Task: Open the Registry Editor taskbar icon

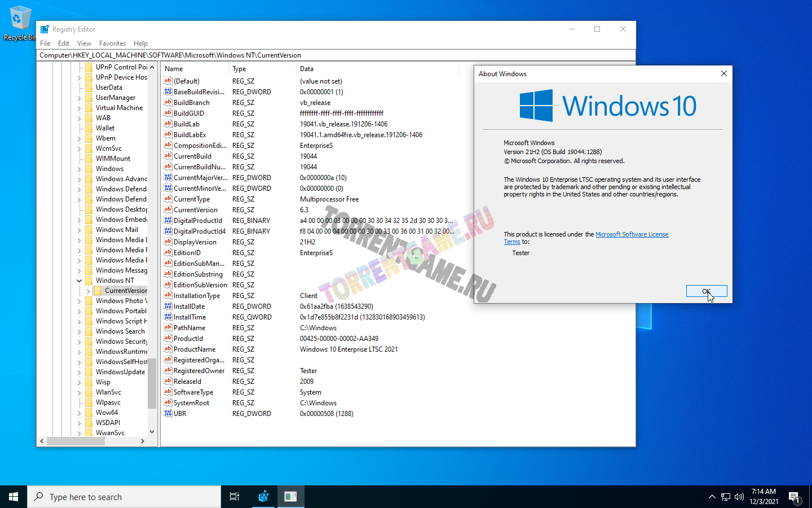Action: coord(263,497)
